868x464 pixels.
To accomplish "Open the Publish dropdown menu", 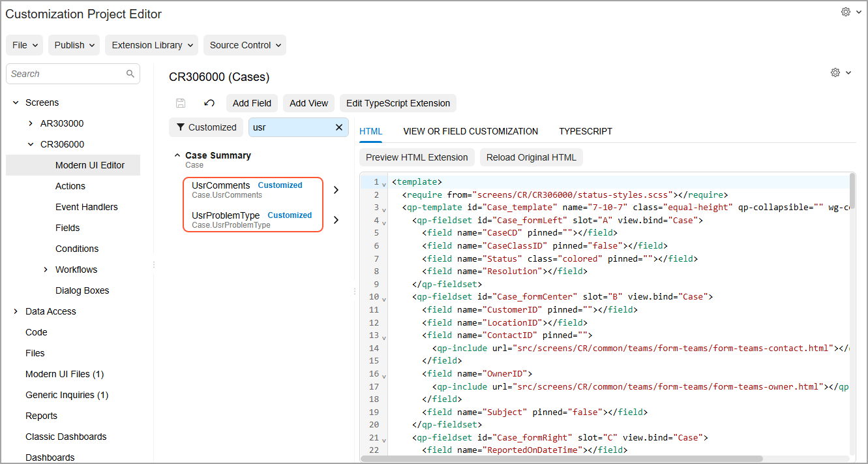I will coord(74,45).
